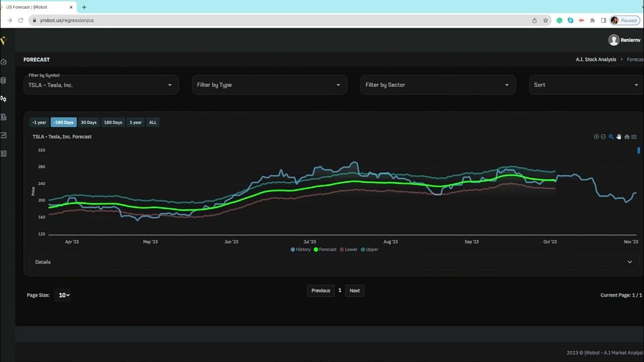
Task: Click the browser share page icon
Action: click(534, 21)
